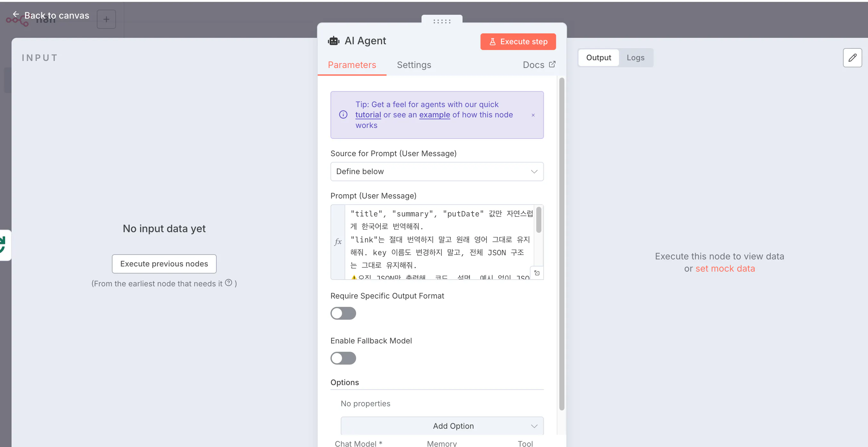Click the green icon on the left edge
868x447 pixels.
click(3, 245)
